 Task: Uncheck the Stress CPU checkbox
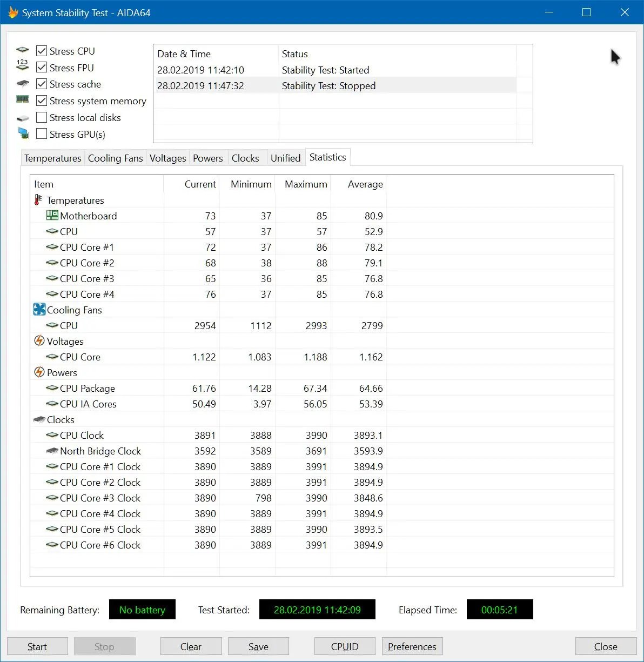[x=42, y=51]
